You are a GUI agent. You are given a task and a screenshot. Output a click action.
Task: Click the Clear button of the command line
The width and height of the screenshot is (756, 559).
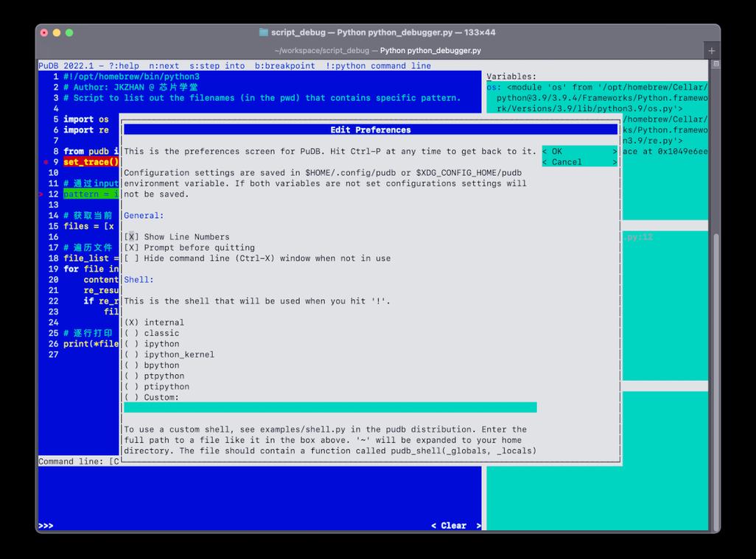coord(455,525)
